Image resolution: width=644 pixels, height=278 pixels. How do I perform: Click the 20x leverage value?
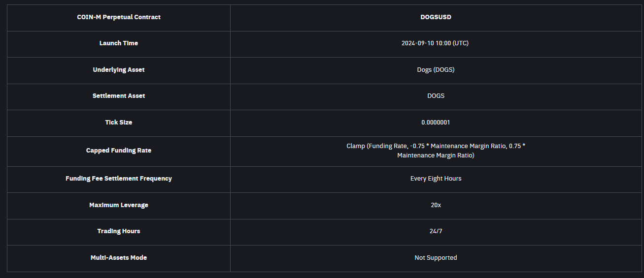(436, 205)
